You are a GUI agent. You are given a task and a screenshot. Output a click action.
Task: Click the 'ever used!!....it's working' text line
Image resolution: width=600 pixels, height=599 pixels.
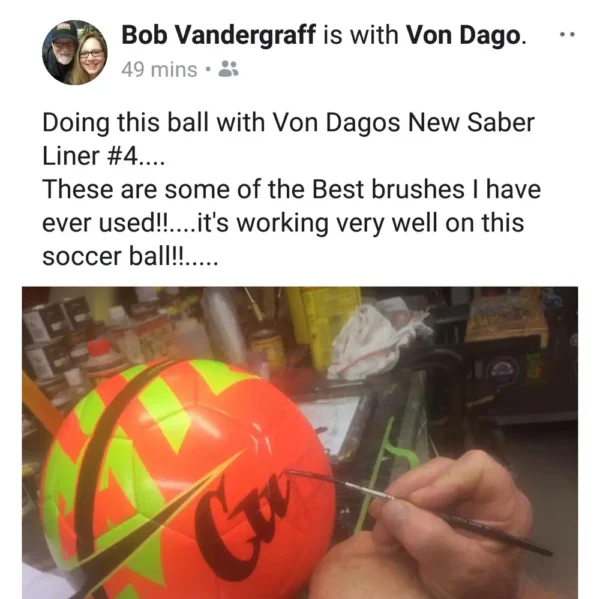pyautogui.click(x=283, y=223)
